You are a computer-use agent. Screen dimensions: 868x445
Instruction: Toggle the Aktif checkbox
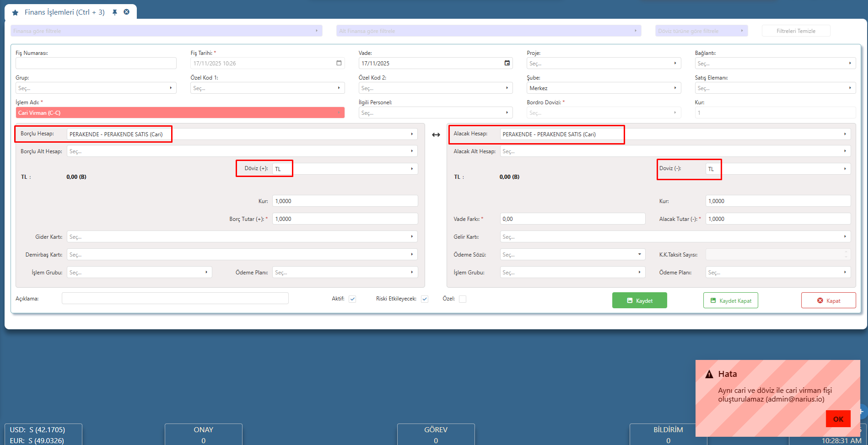pos(352,299)
